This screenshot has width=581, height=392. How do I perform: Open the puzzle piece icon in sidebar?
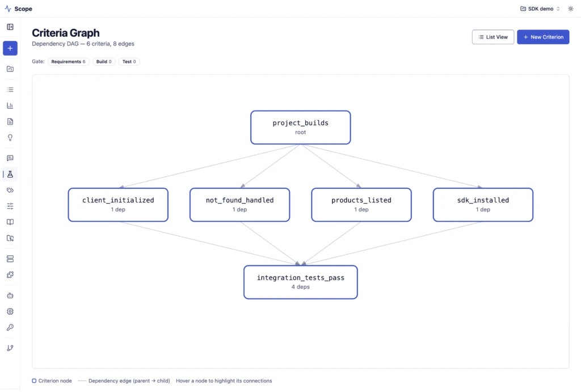point(10,275)
